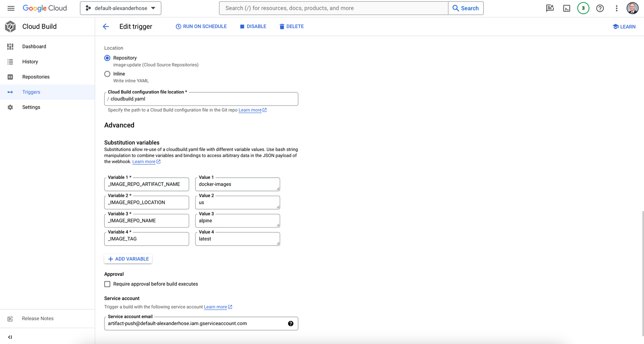Click the Release Notes document icon

pyautogui.click(x=10, y=319)
